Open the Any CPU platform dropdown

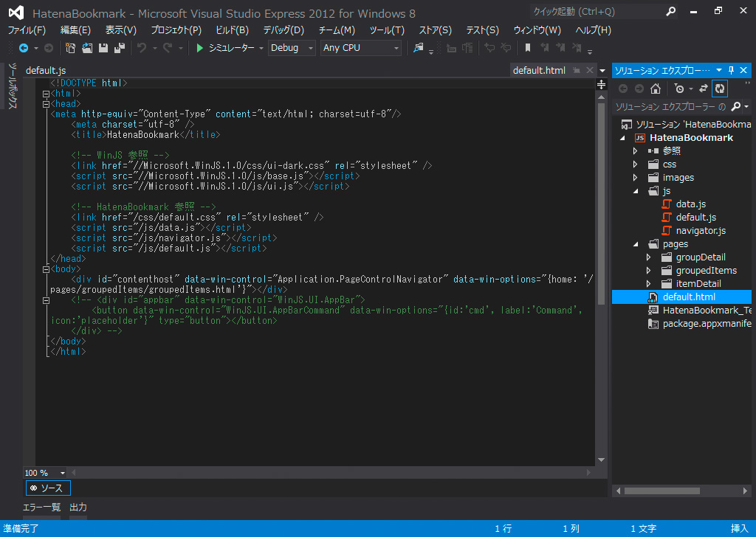[x=360, y=48]
